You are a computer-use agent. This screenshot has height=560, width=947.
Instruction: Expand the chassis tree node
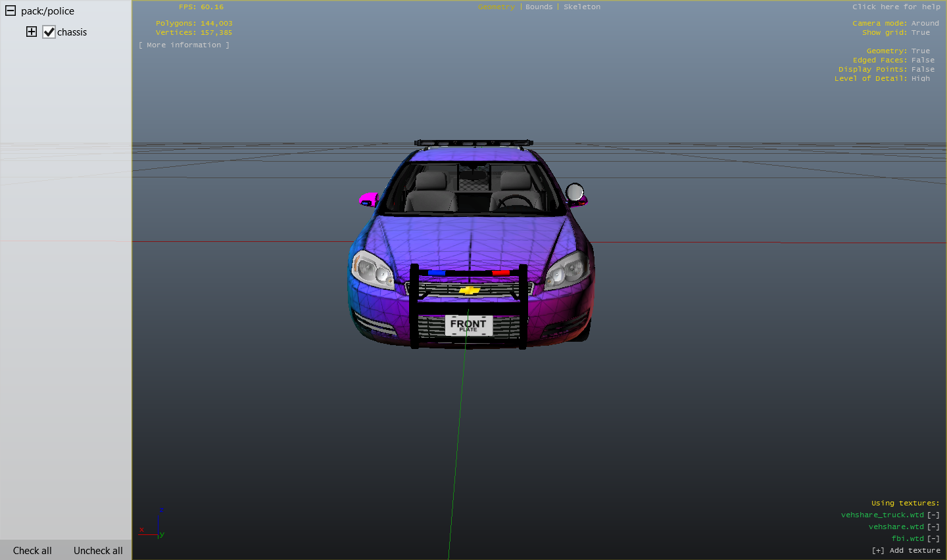point(32,32)
